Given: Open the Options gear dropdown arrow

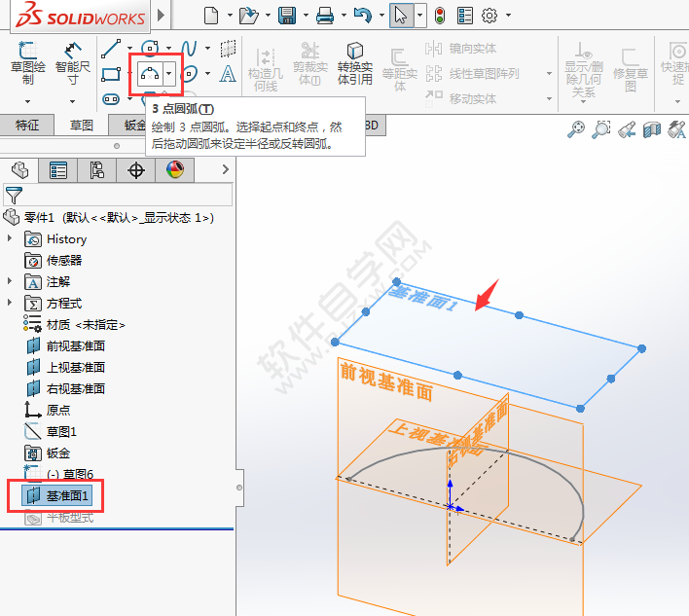Looking at the screenshot, I should coord(508,16).
